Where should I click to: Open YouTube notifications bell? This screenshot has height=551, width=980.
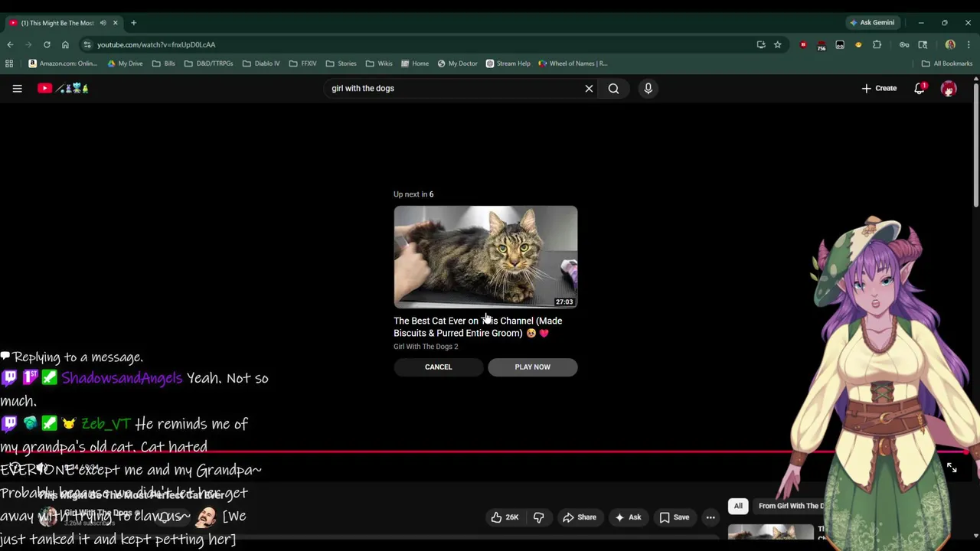click(920, 89)
